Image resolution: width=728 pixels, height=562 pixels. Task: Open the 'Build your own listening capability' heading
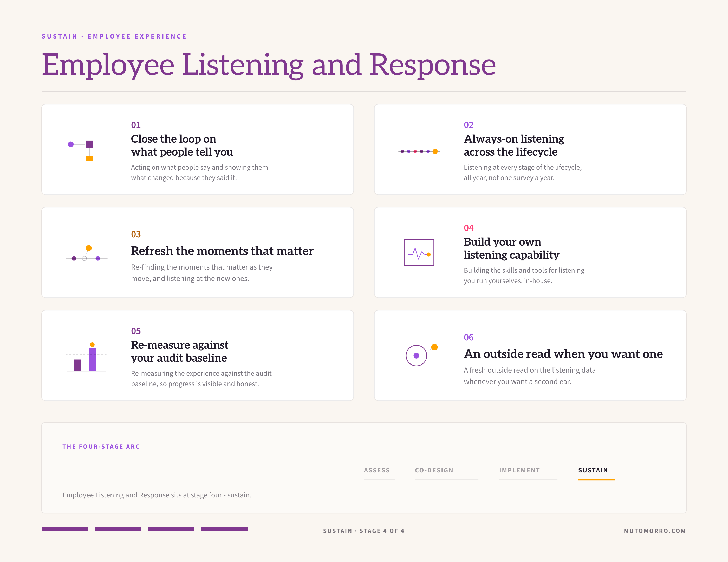(511, 248)
